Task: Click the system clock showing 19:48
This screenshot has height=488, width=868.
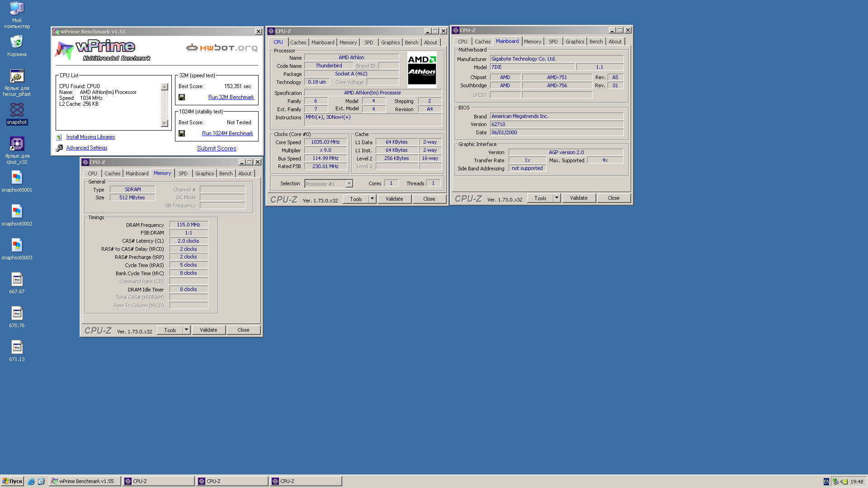Action: [857, 482]
